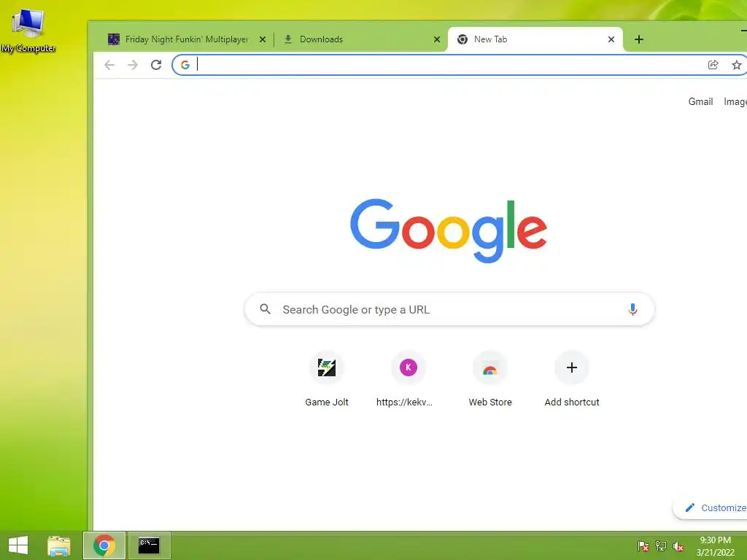Switch to the Downloads tab

(x=360, y=39)
